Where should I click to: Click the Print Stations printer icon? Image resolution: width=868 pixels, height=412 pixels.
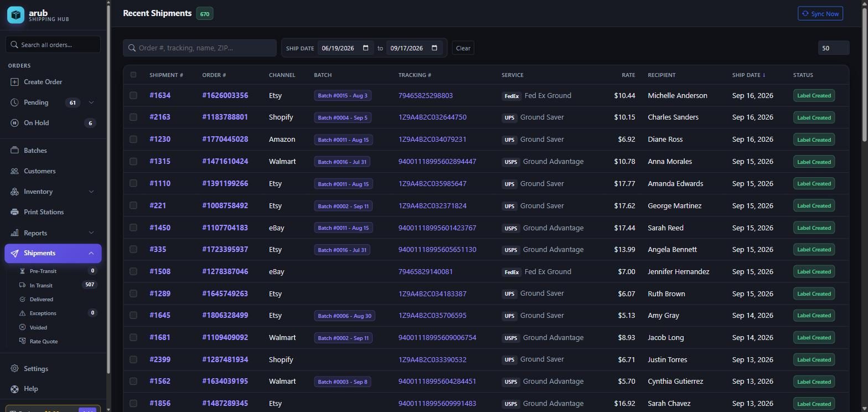click(x=14, y=212)
